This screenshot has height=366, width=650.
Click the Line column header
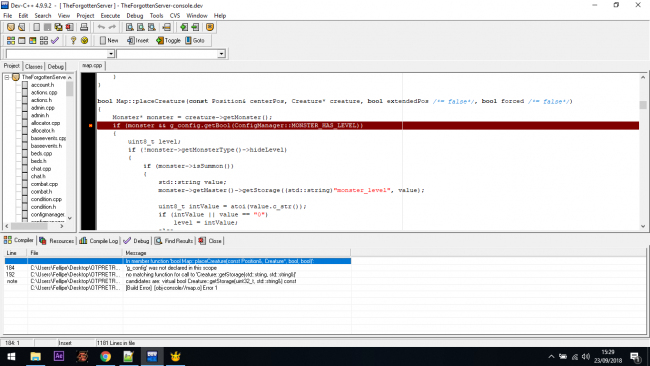tap(16, 253)
